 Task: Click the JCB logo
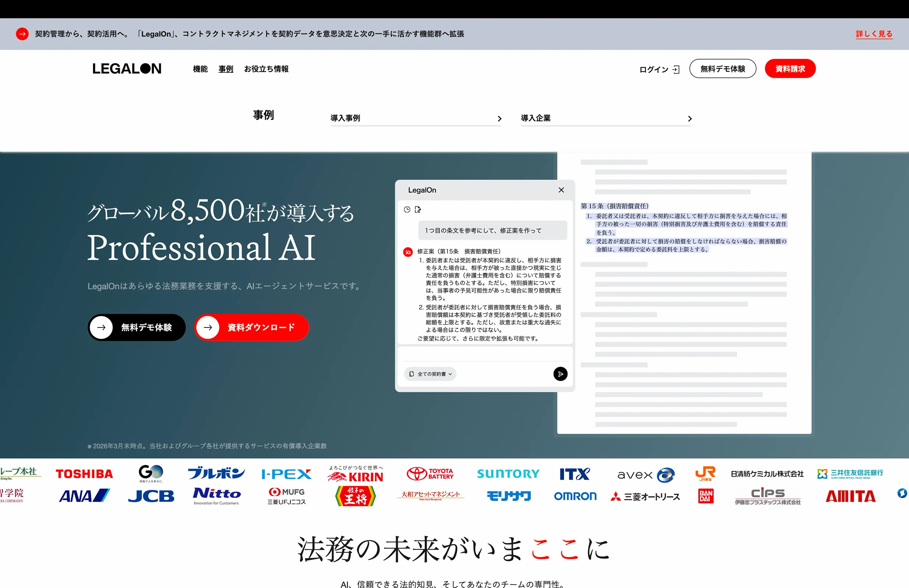tap(151, 496)
